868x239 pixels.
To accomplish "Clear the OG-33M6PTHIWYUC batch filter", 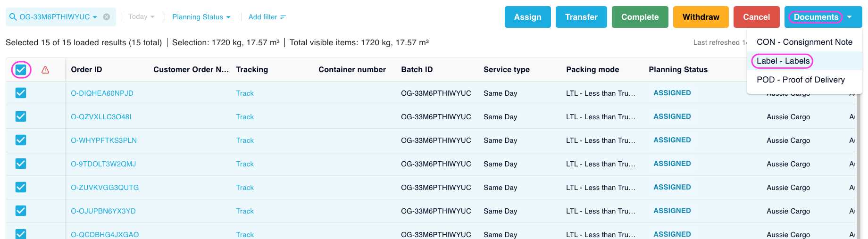I will coord(107,17).
